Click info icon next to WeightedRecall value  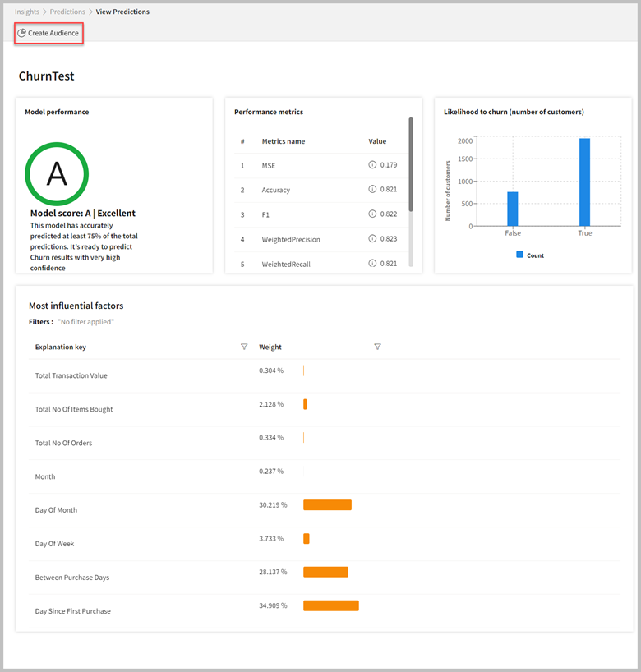[x=372, y=263]
